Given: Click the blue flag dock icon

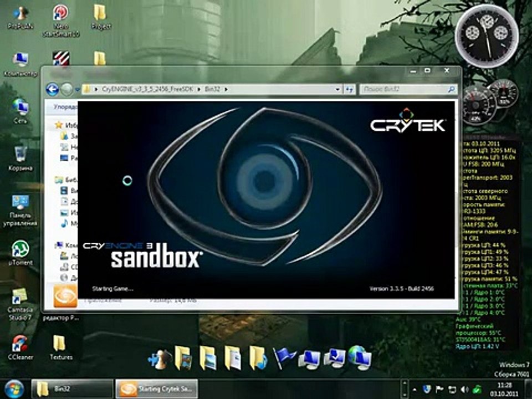Looking at the screenshot, I should 284,359.
